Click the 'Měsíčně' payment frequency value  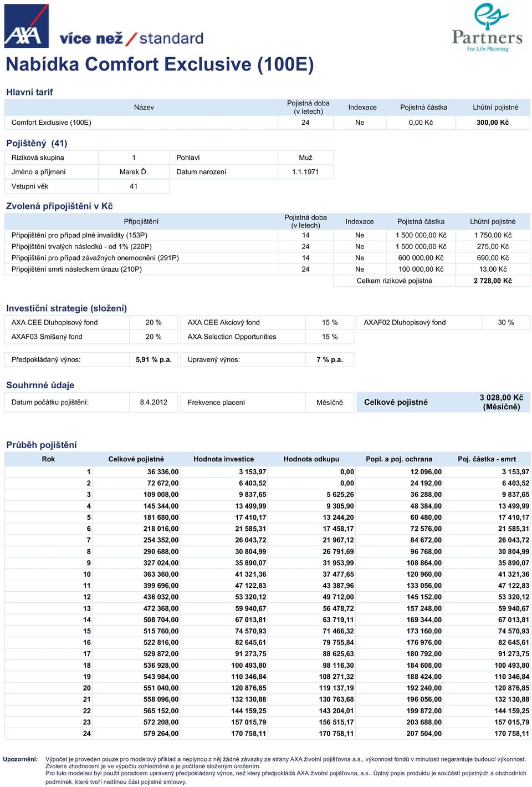point(330,402)
